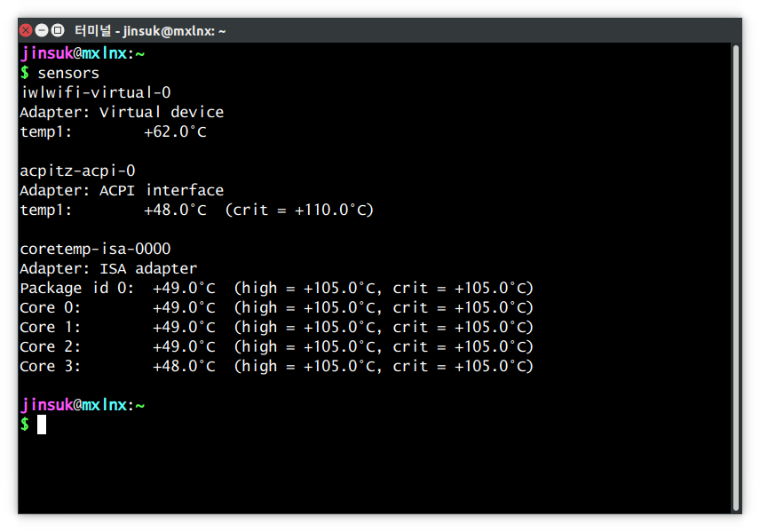Click the '+62.0°C' temperature value
760x532 pixels.
[x=175, y=132]
